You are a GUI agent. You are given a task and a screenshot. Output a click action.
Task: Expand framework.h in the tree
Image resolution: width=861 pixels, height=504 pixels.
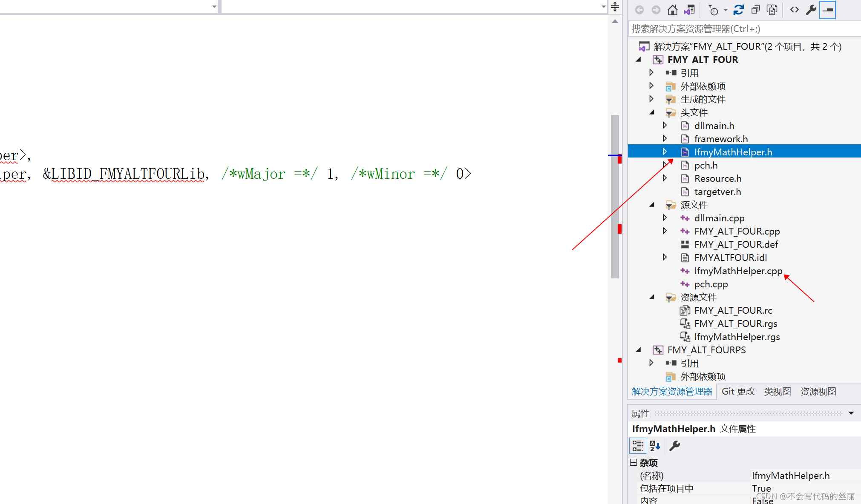665,139
